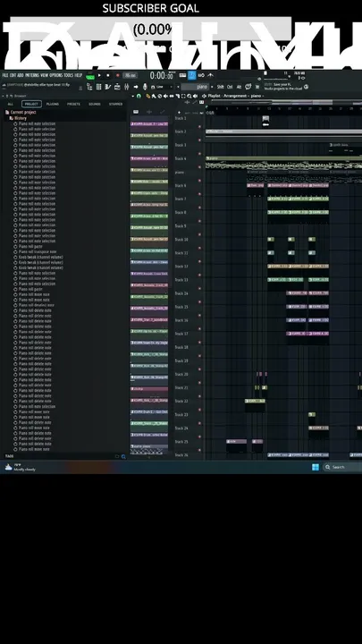
Task: Click the TAGS bar label
Action: click(9, 456)
